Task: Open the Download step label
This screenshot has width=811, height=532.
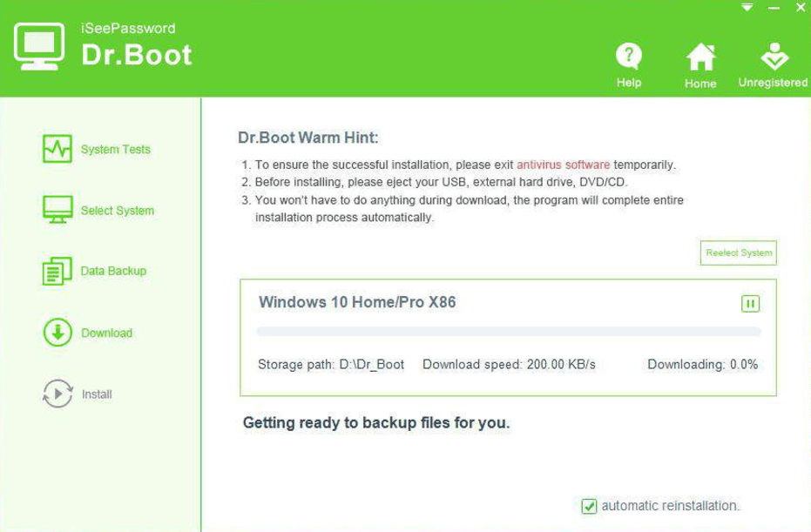Action: point(106,333)
